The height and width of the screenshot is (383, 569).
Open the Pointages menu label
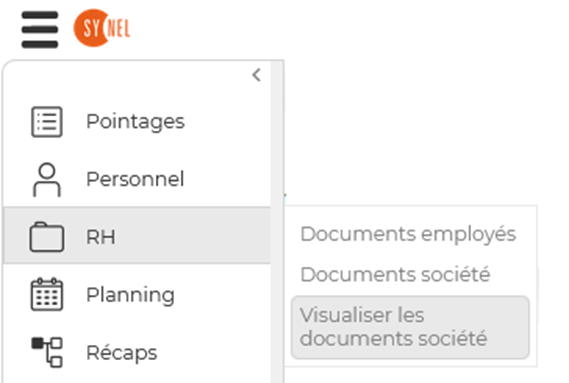click(135, 122)
